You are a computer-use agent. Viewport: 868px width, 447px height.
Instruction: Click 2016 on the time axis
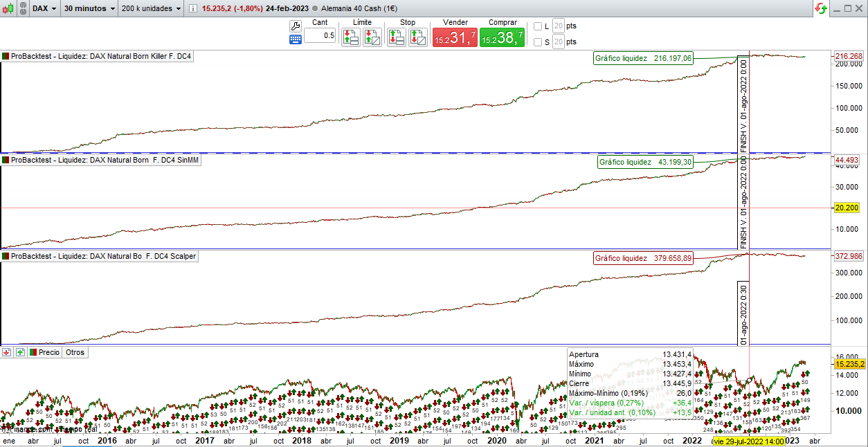point(107,441)
